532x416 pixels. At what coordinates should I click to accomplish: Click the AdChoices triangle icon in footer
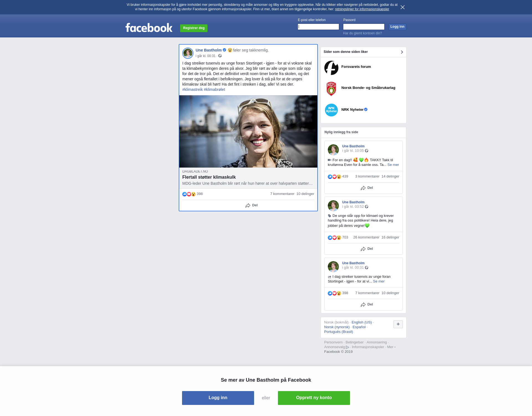coord(347,347)
